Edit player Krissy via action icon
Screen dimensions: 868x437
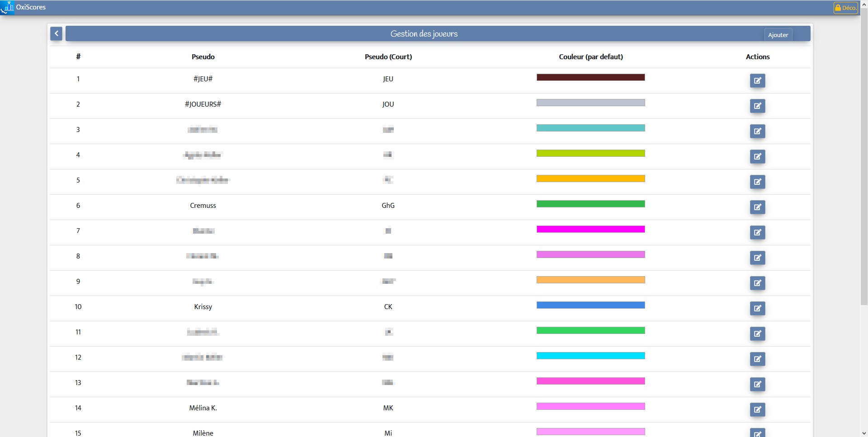758,309
